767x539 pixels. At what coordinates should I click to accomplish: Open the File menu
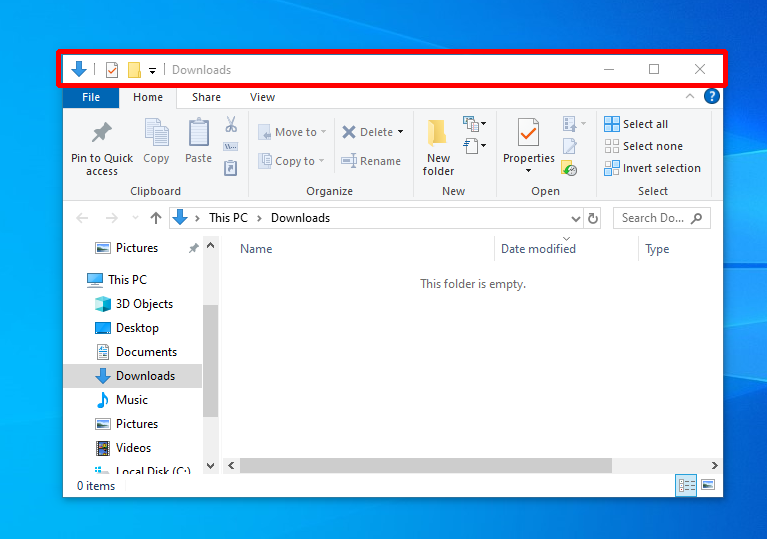tap(91, 97)
